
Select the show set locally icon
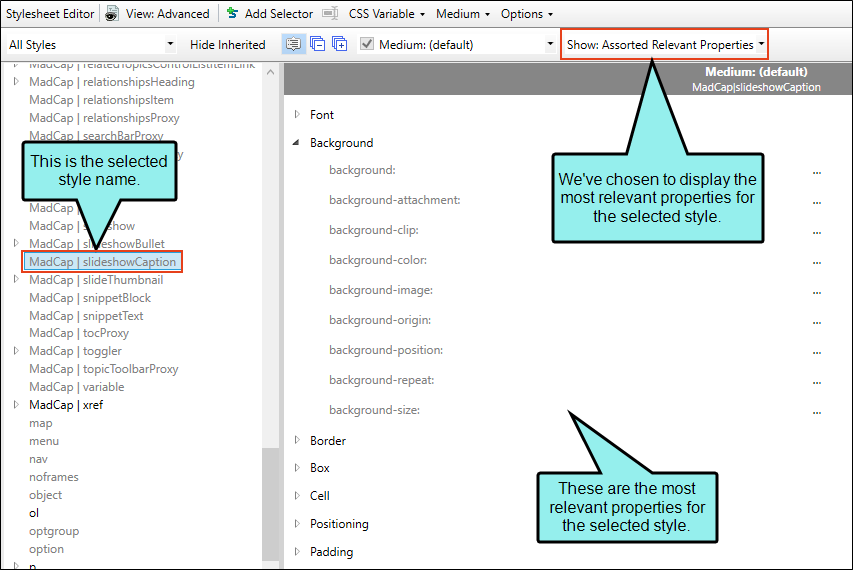pyautogui.click(x=340, y=44)
